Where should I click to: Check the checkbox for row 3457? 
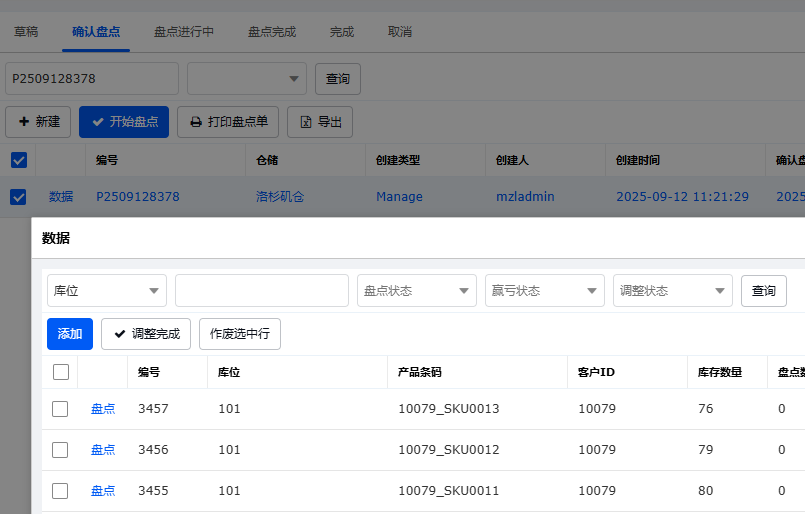(x=60, y=409)
